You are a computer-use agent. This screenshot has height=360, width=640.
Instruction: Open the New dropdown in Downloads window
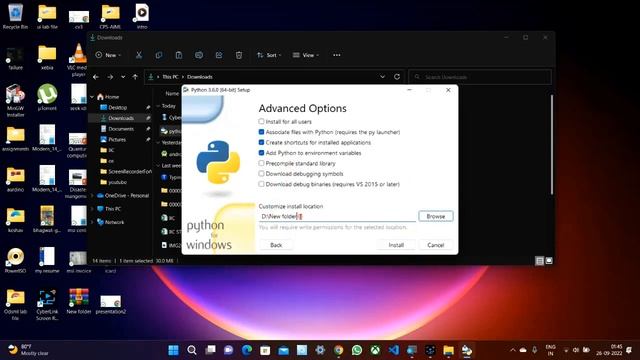(108, 55)
